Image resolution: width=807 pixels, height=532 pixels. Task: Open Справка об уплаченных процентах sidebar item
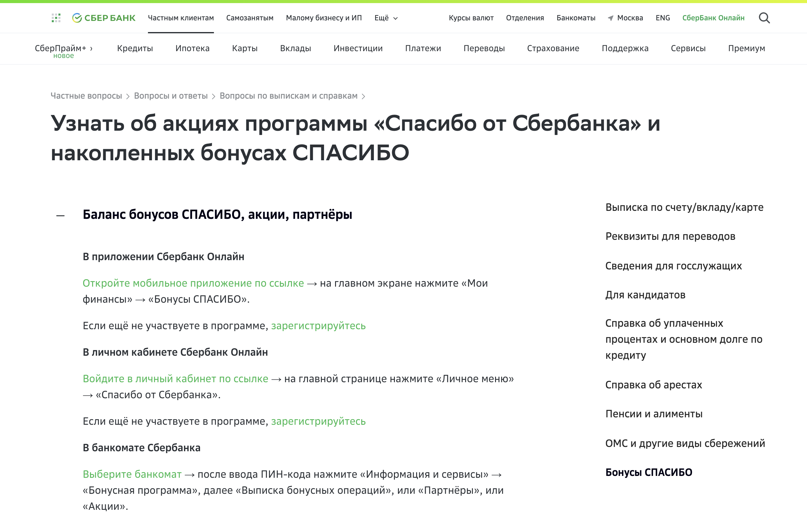(x=684, y=339)
